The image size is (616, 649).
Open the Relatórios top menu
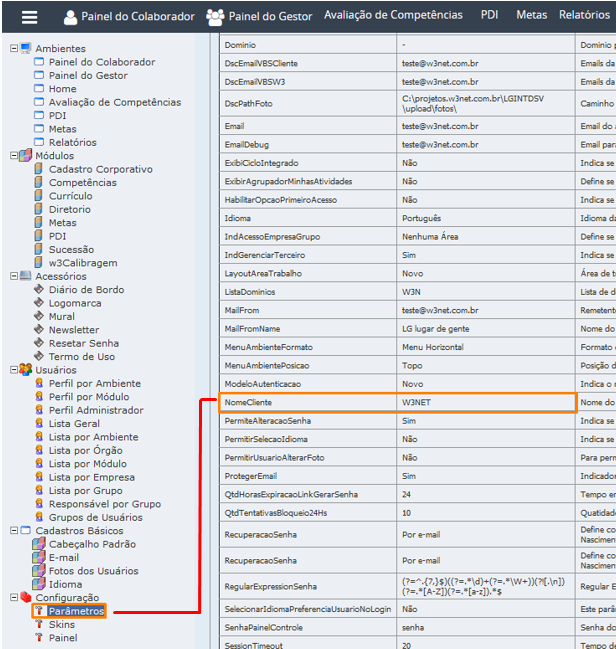[x=584, y=15]
